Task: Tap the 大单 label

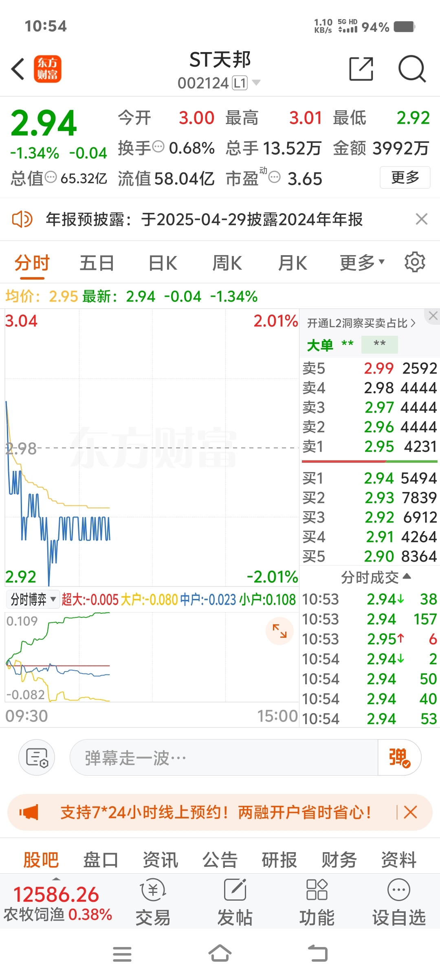Action: click(320, 345)
